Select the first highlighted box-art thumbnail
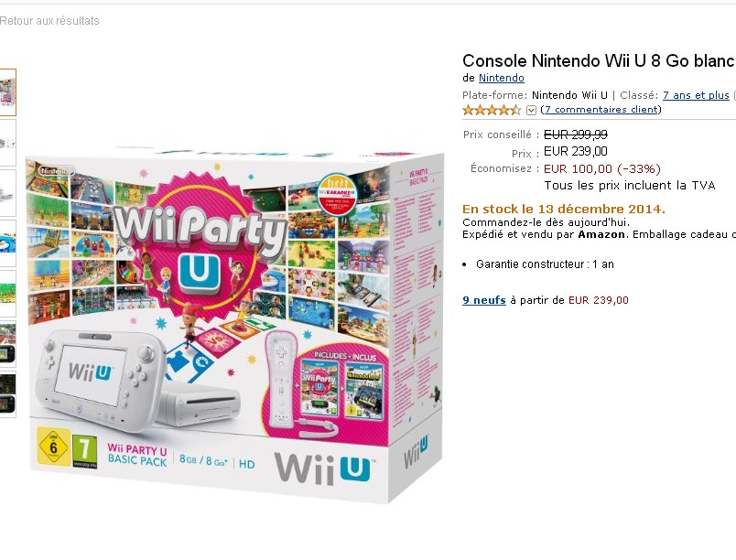Viewport: 736px width, 560px height. tap(7, 92)
